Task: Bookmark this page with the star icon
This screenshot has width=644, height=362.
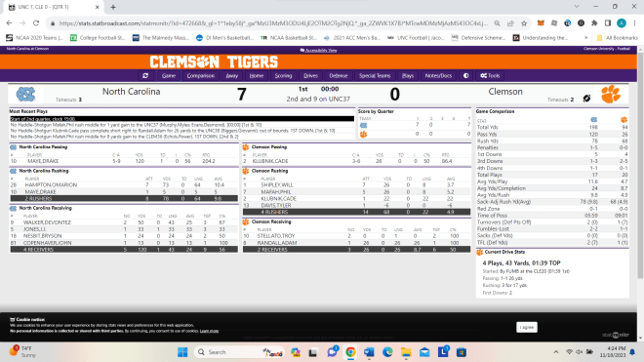Action: point(524,23)
